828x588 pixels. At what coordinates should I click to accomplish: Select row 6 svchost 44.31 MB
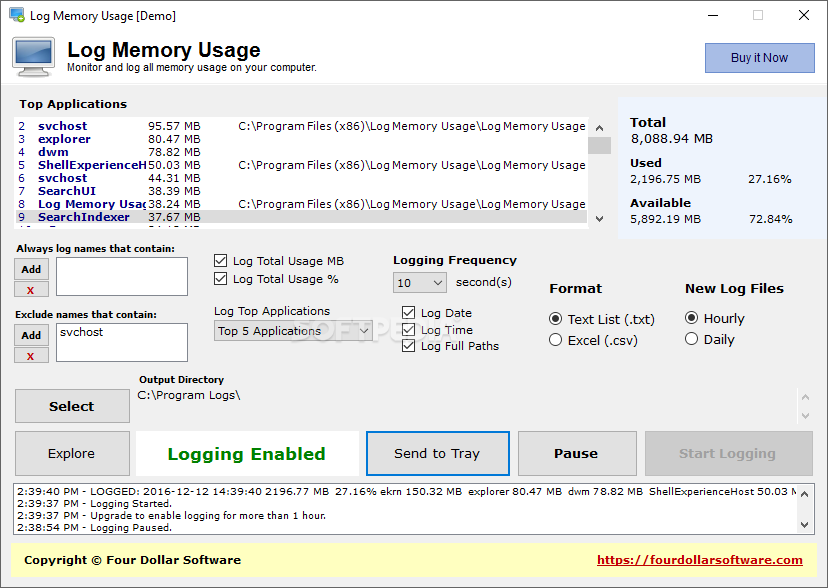click(301, 178)
